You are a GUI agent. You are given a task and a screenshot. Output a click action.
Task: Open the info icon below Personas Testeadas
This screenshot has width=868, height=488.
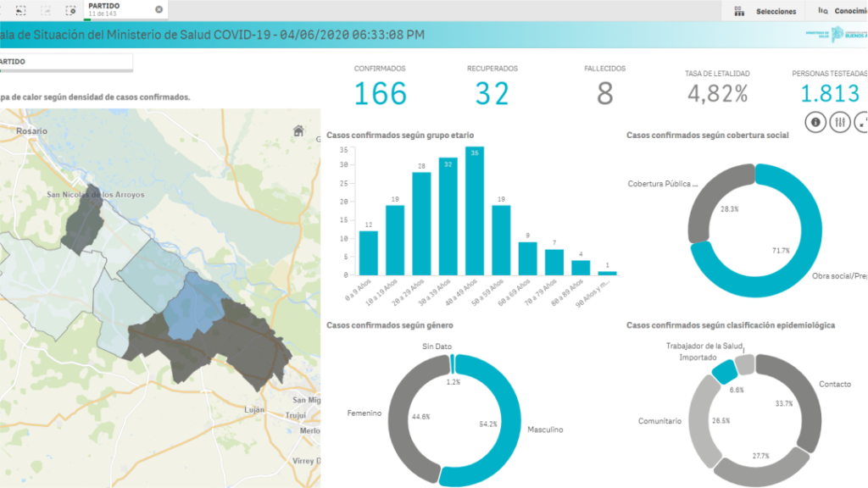click(816, 122)
